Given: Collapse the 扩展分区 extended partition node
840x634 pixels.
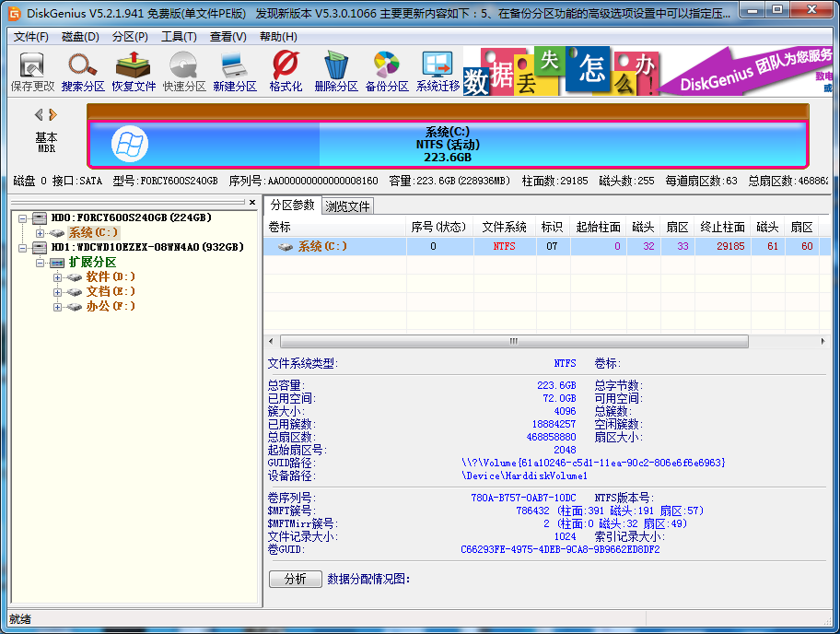Looking at the screenshot, I should point(40,263).
